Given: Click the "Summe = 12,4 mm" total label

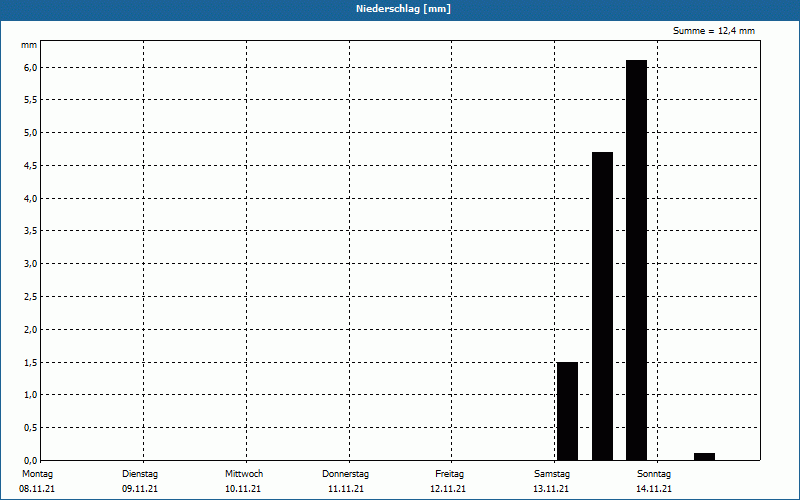Looking at the screenshot, I should tap(714, 31).
